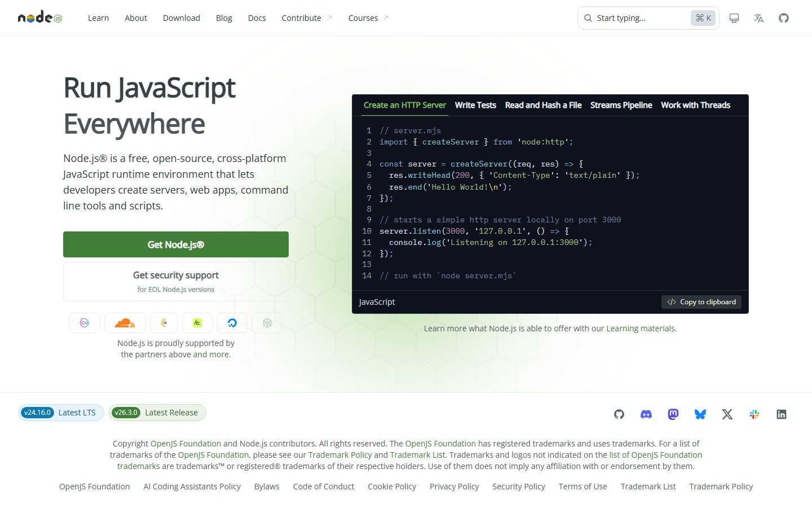Follow the 'and more' partners link
The width and height of the screenshot is (812, 508).
coord(211,354)
